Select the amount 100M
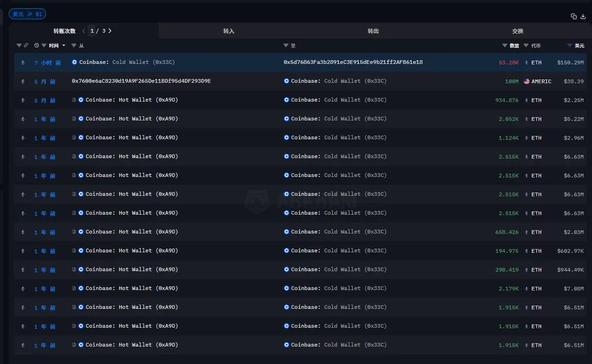Screen dimensions: 592x364 click(512, 81)
